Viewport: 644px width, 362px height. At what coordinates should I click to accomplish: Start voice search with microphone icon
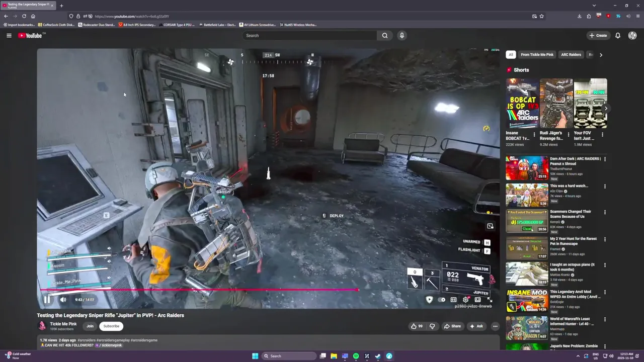401,35
